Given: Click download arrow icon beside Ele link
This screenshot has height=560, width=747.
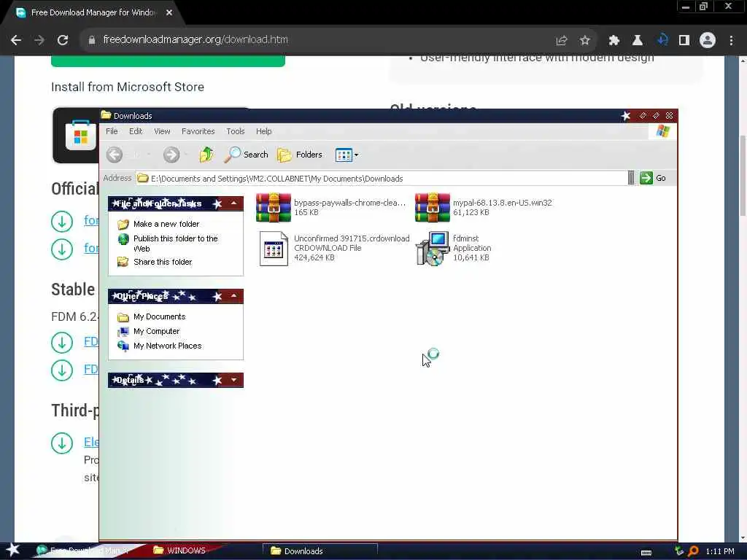Looking at the screenshot, I should click(x=62, y=443).
